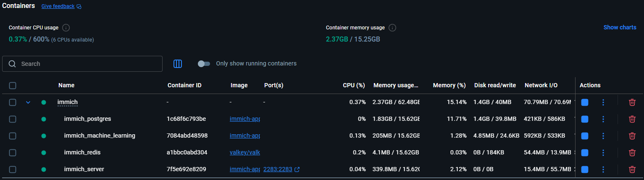Open kebab menu for immich_server
Image resolution: width=644 pixels, height=180 pixels.
coord(603,170)
